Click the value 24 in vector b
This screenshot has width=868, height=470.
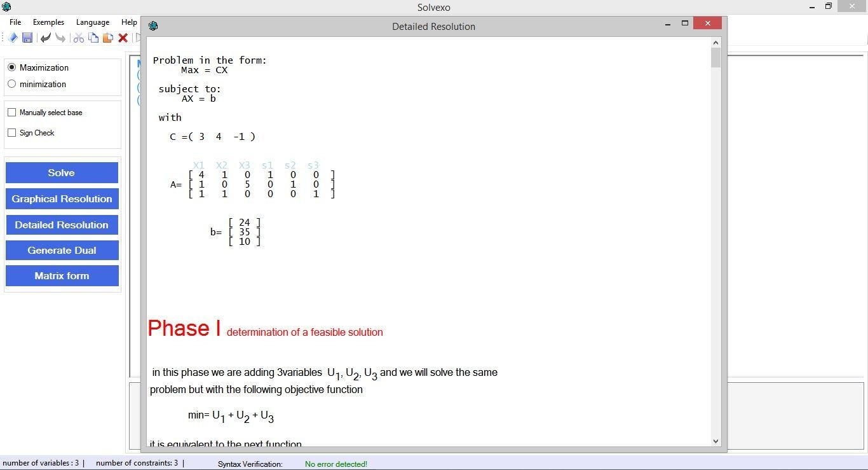coord(245,223)
